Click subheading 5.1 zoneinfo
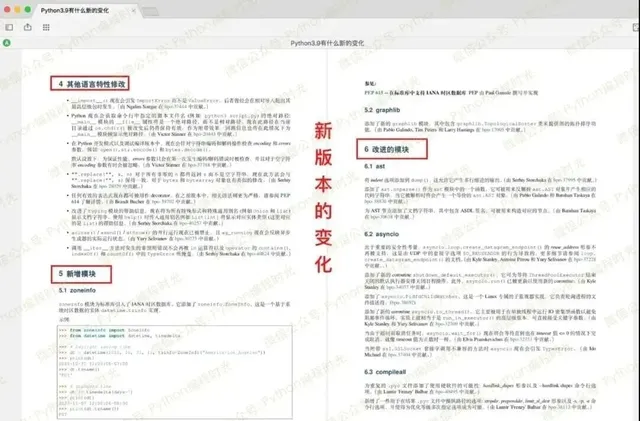This screenshot has width=640, height=421. coord(77,290)
